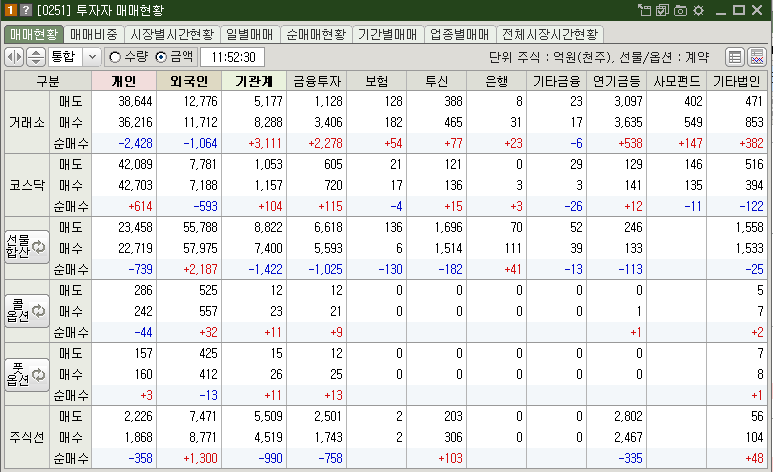Click the 풋옵션 row button
This screenshot has width=773, height=472.
27,375
